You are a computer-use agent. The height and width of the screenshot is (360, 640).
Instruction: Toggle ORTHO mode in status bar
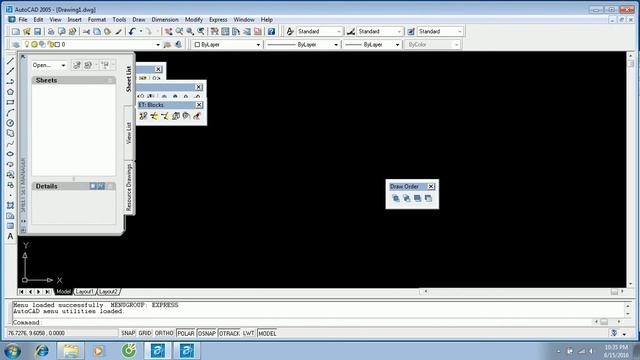(164, 333)
